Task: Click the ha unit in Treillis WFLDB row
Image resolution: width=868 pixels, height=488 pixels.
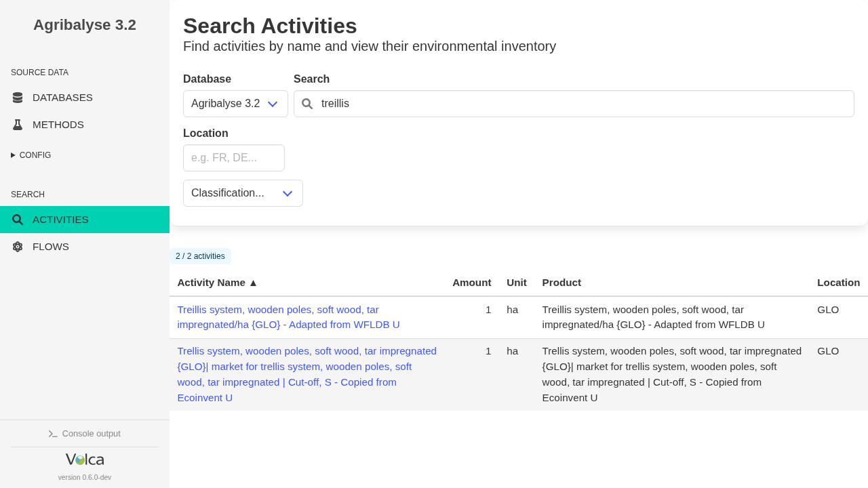Action: pos(512,310)
